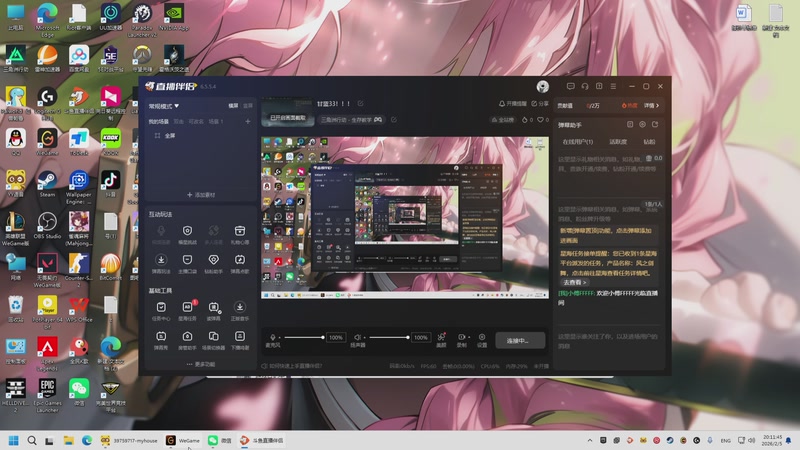800x450 pixels.
Task: Open the 礼物心愿 gift wish icon
Action: pyautogui.click(x=239, y=235)
